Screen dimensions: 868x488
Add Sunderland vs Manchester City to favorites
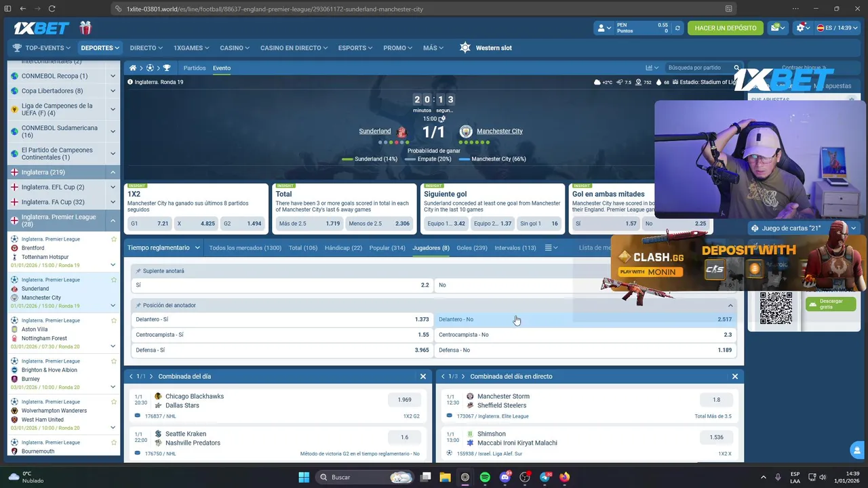(x=114, y=280)
